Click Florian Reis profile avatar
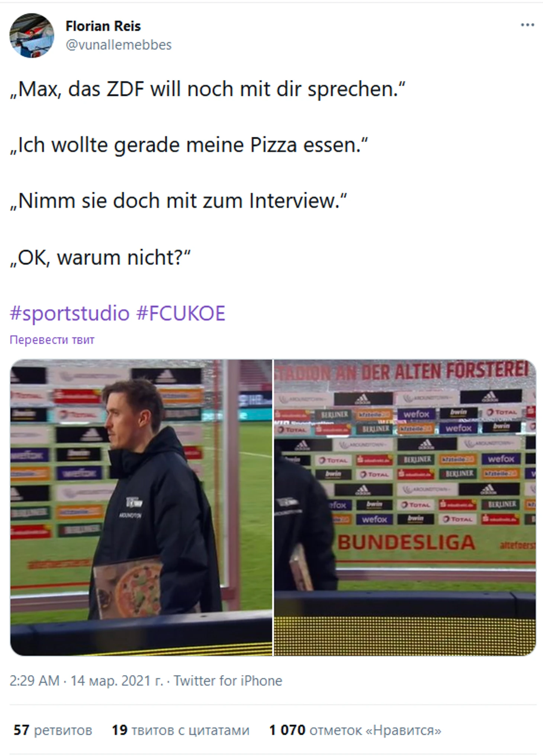 tap(32, 35)
